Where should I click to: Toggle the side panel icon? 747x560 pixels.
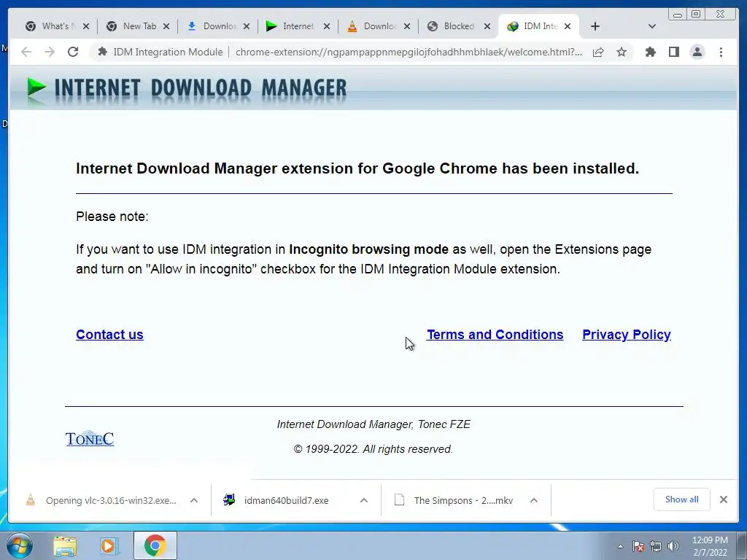[673, 52]
